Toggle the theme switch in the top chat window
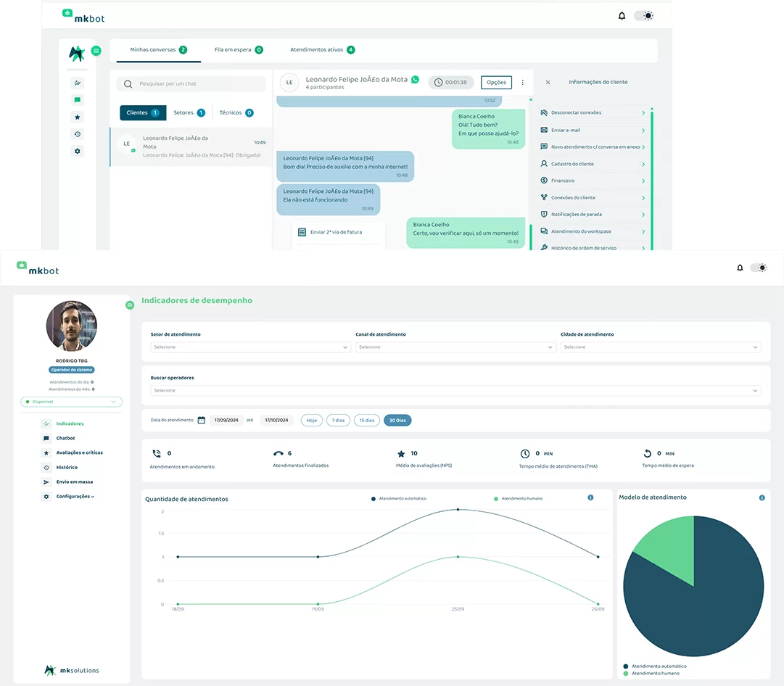Viewport: 784px width, 686px height. pyautogui.click(x=643, y=15)
